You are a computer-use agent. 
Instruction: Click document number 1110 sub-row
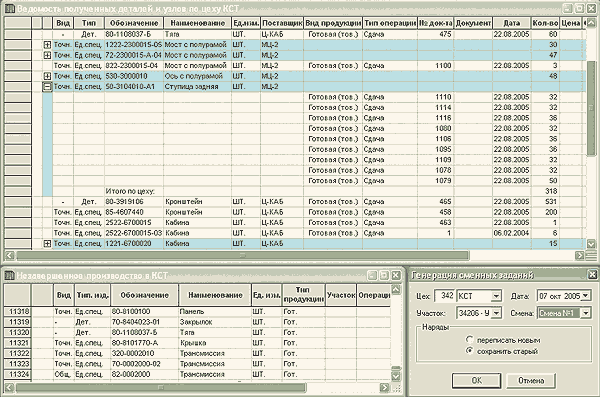435,97
